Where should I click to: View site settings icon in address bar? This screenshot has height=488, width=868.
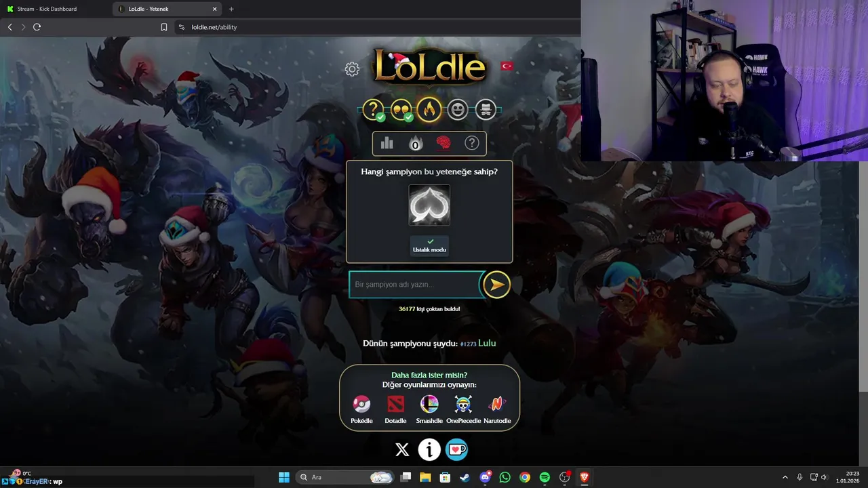[x=181, y=27]
